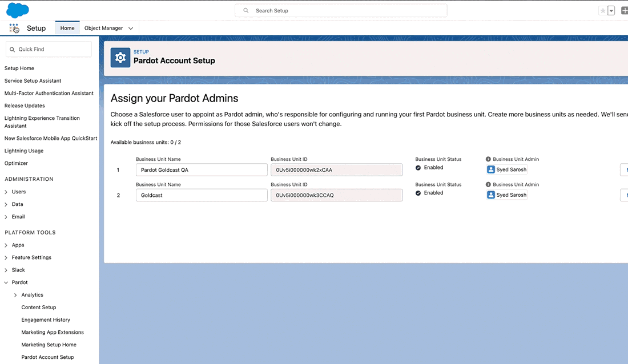Click the global actions plus icon
The height and width of the screenshot is (364, 628).
pos(624,11)
